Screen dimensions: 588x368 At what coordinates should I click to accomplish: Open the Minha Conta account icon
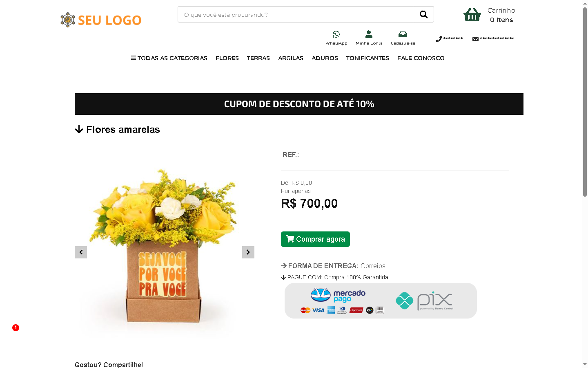tap(369, 34)
